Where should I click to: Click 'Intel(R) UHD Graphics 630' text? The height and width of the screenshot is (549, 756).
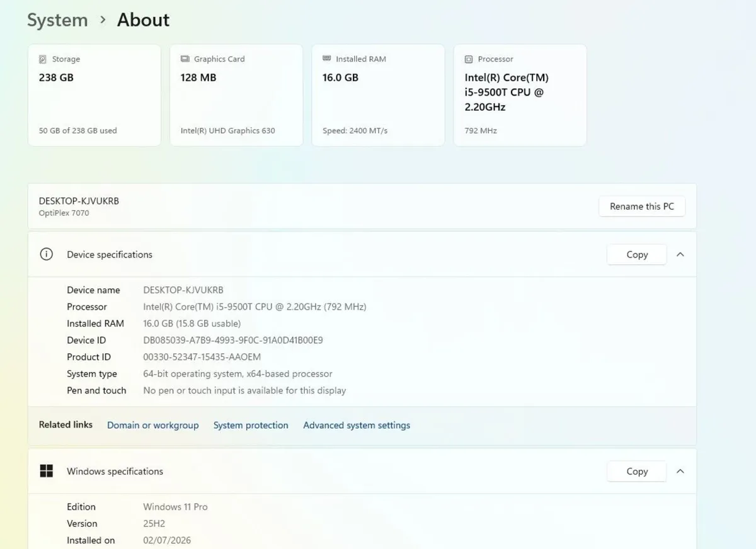(228, 131)
